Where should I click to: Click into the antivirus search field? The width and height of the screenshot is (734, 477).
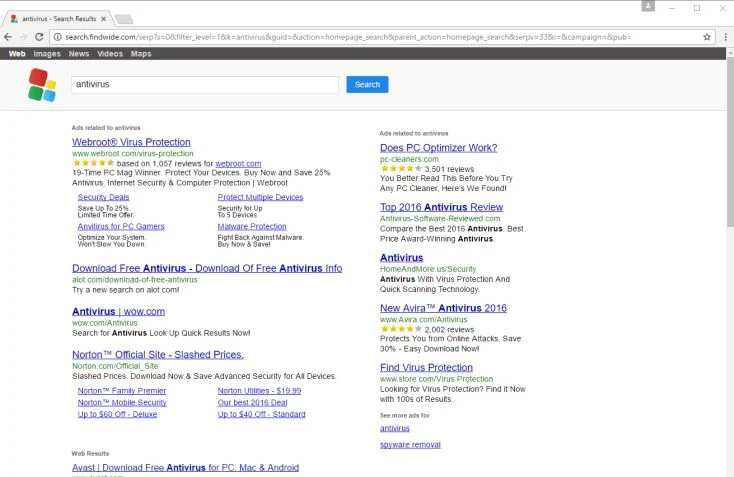[x=205, y=85]
